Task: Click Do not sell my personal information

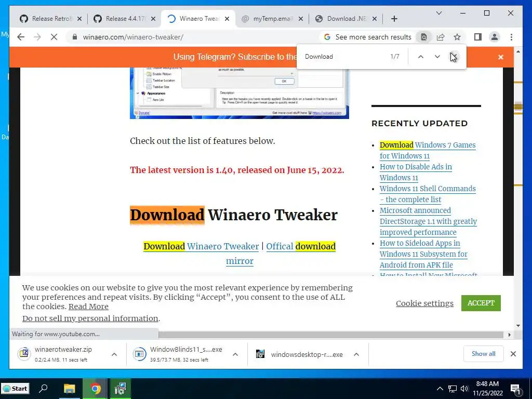Action: 90,318
